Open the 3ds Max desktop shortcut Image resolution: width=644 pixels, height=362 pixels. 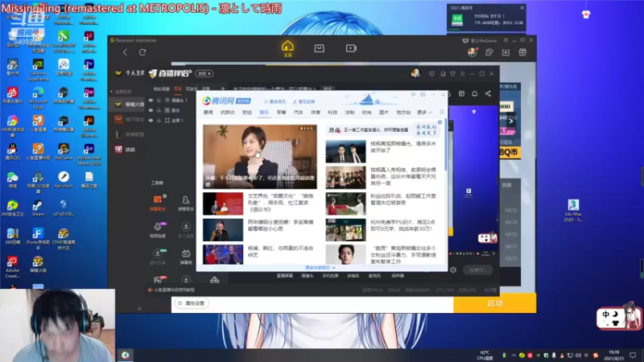click(x=573, y=211)
